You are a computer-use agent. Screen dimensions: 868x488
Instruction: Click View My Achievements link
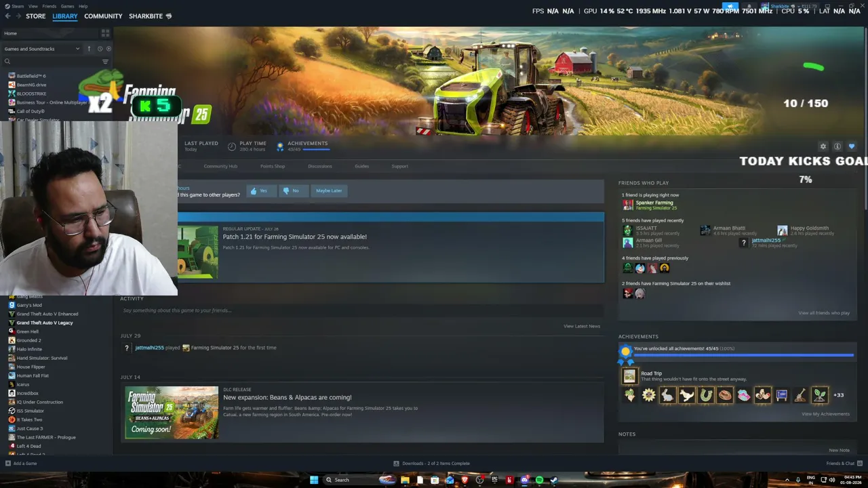click(x=825, y=414)
